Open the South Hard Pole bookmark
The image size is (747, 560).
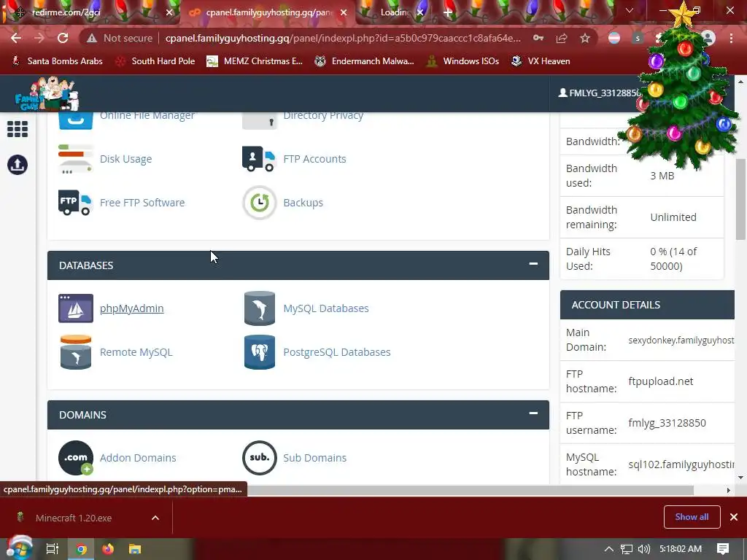pyautogui.click(x=156, y=61)
